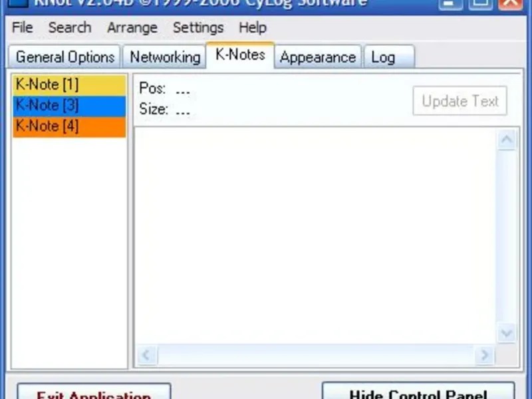Viewport: 532px width, 399px height.
Task: Open the File menu
Action: (x=23, y=27)
